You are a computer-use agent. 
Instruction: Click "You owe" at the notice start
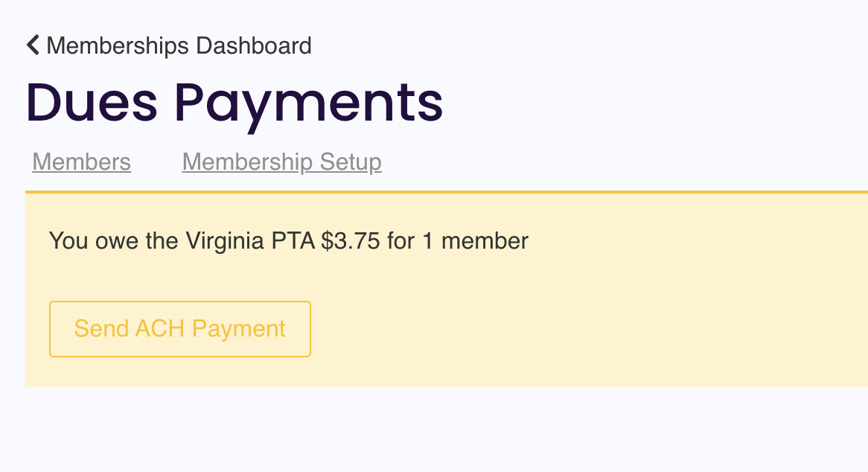[94, 241]
